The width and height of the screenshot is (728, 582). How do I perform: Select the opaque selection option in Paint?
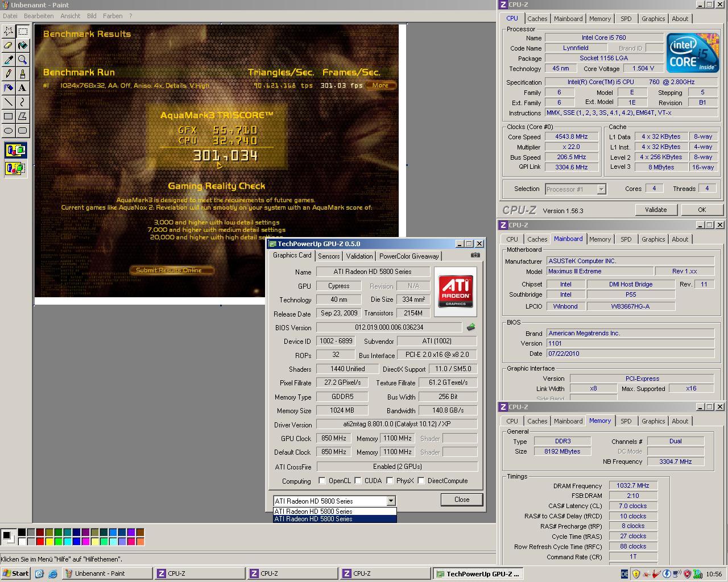(15, 151)
